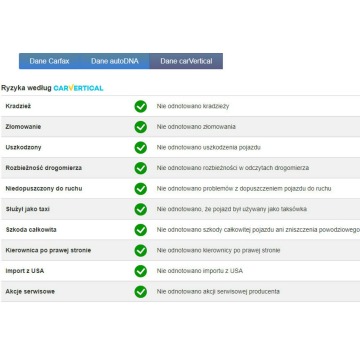Click the Akcje serwisowe row label

tap(30, 292)
